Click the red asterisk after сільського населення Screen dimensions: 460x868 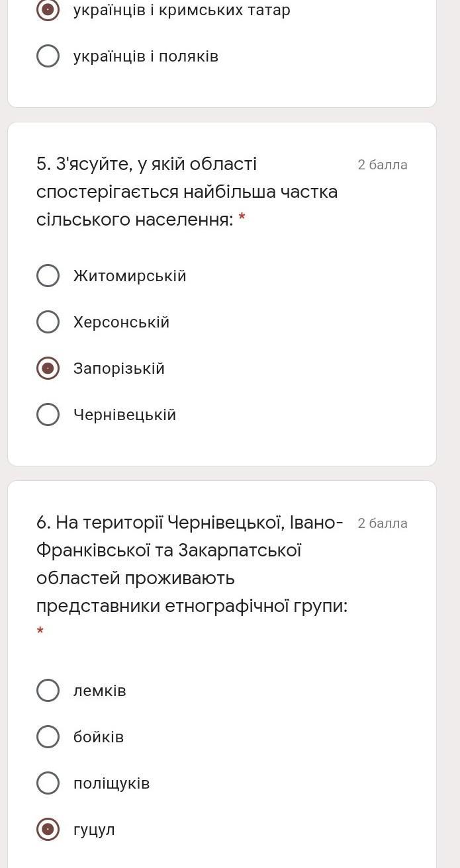click(x=242, y=218)
